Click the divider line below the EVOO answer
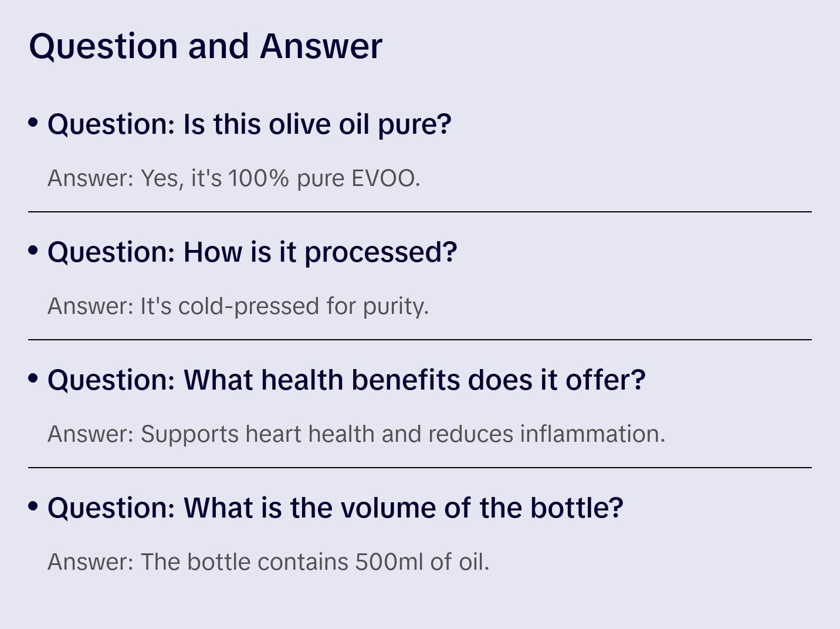Screen dimensions: 840x629 420,212
